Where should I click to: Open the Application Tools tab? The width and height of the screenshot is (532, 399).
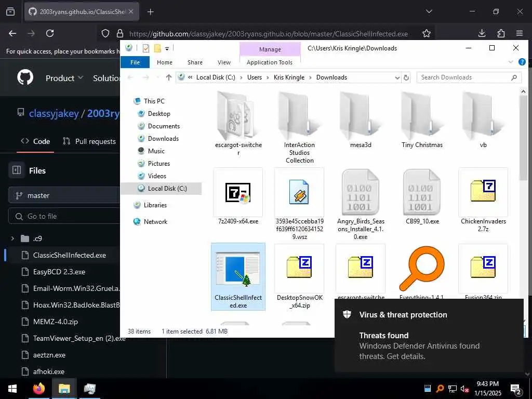click(270, 62)
